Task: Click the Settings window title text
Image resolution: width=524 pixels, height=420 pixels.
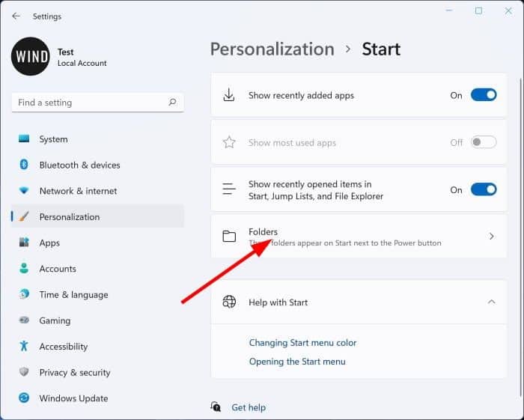Action: (46, 16)
